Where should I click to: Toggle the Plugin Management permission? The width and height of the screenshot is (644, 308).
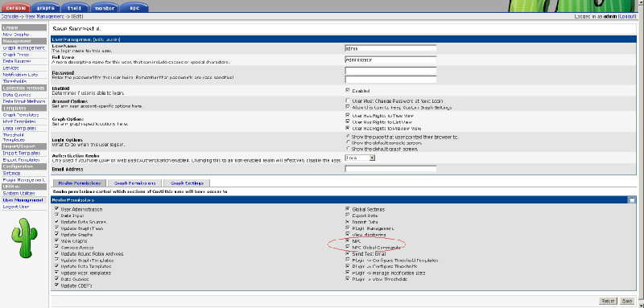pyautogui.click(x=348, y=228)
